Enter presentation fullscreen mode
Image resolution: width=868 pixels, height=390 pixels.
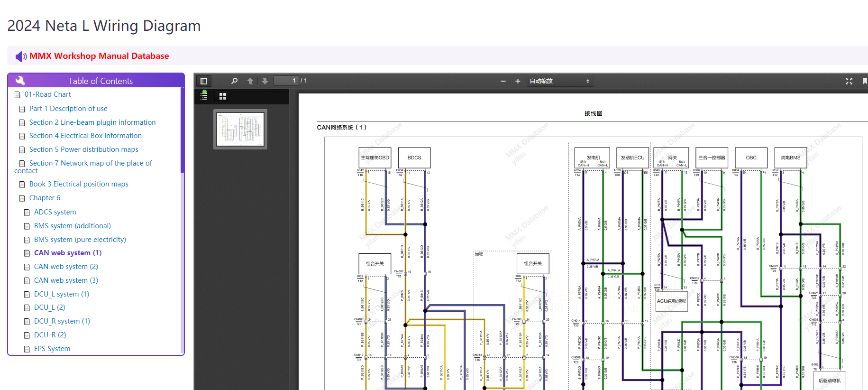tap(849, 81)
